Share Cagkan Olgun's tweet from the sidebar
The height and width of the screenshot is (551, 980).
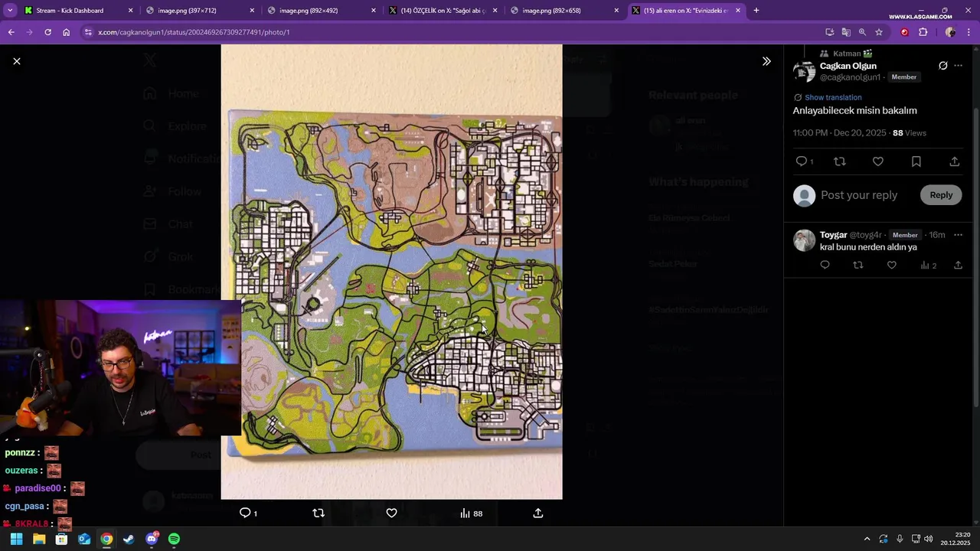pos(955,161)
